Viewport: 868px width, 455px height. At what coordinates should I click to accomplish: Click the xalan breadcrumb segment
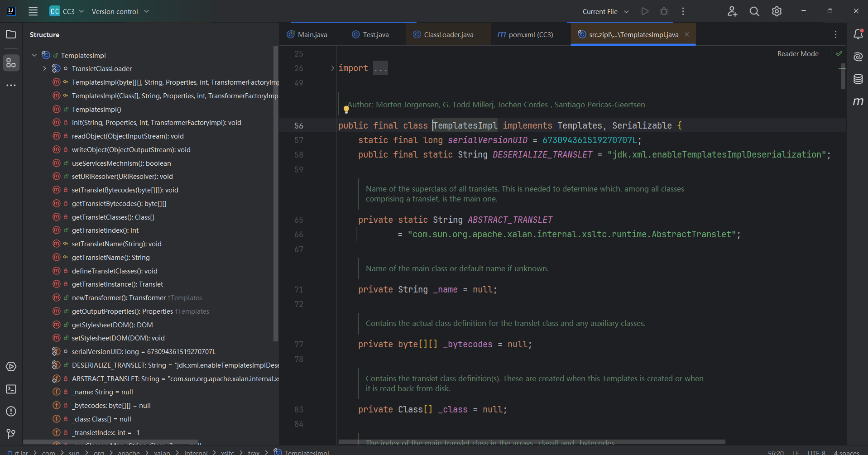tap(162, 452)
